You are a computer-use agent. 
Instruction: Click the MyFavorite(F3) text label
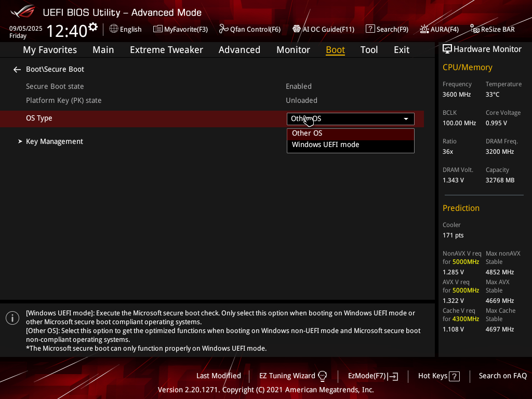(x=186, y=30)
